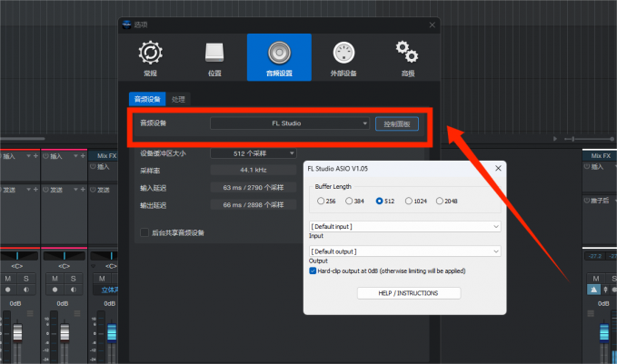This screenshot has height=364, width=617.
Task: Click the 44.1 kHz sample rate value
Action: 253,170
